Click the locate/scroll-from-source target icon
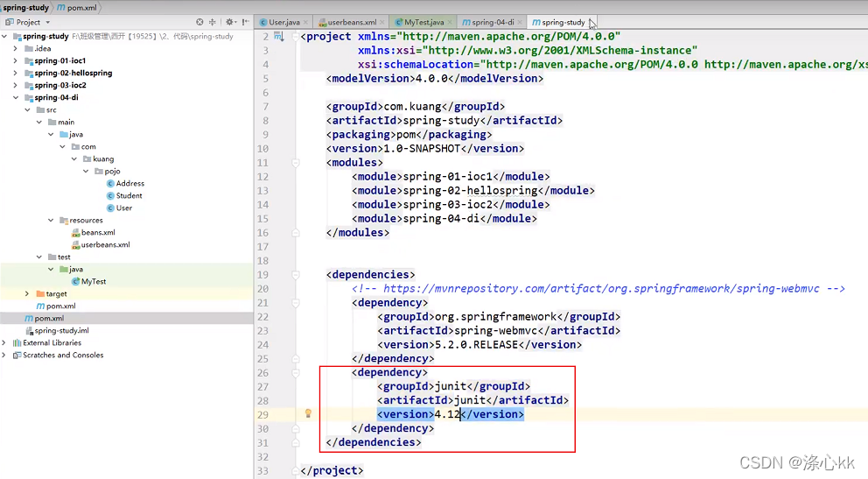Screen dimensions: 868x479 pos(199,22)
